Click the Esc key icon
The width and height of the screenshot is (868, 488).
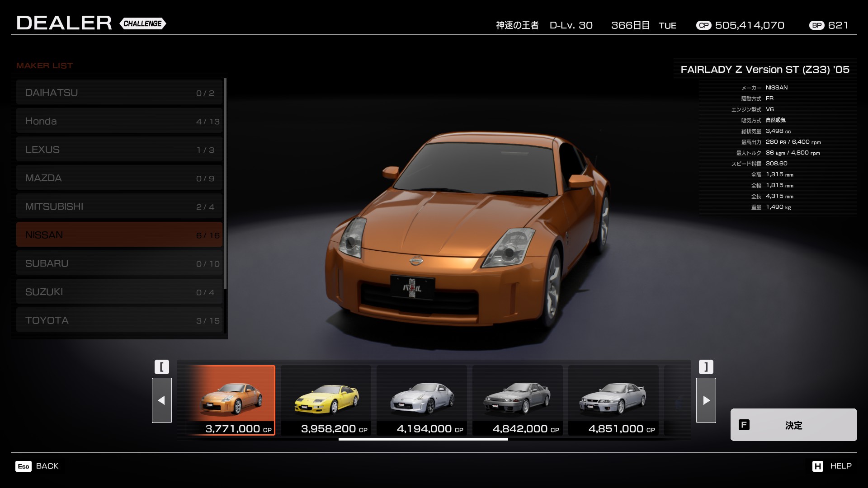24,466
